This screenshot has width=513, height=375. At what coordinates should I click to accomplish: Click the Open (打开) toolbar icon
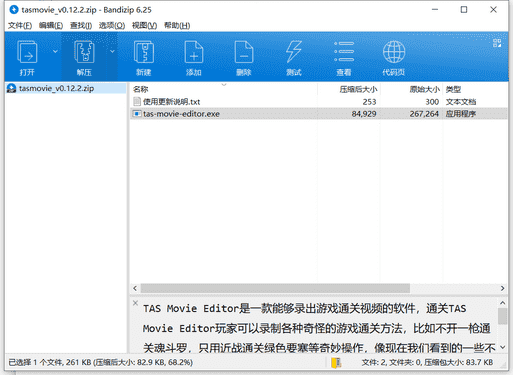click(27, 52)
